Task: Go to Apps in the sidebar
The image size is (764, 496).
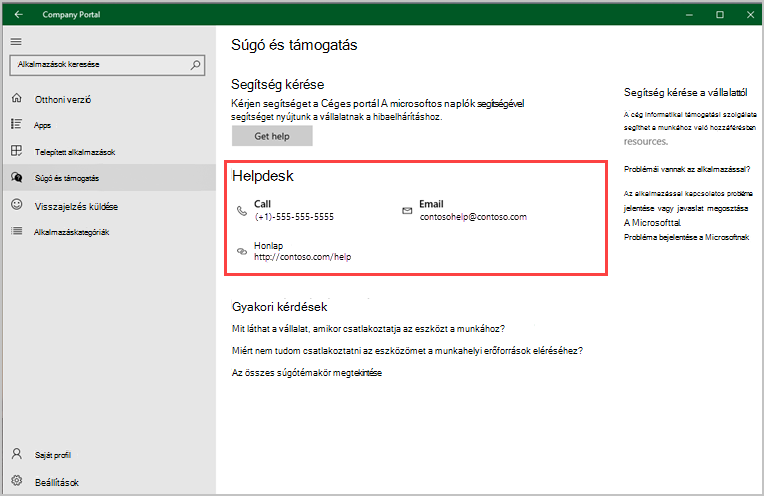Action: (109, 125)
